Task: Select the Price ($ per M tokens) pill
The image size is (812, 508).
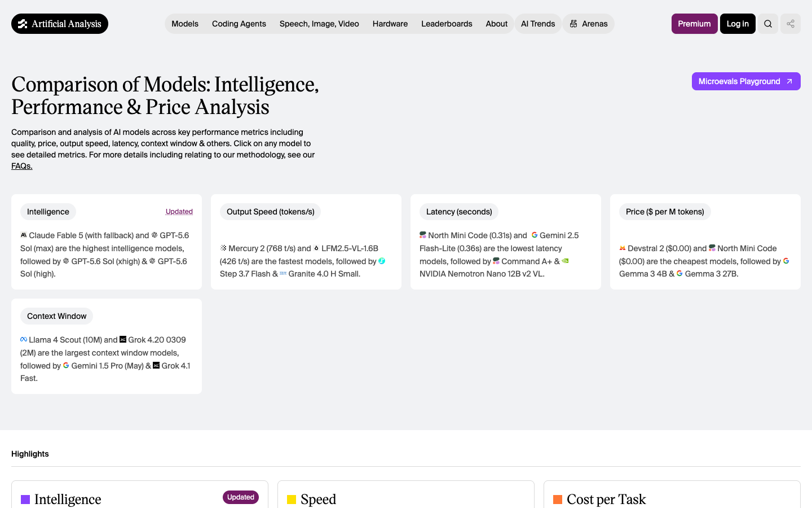Action: [665, 212]
